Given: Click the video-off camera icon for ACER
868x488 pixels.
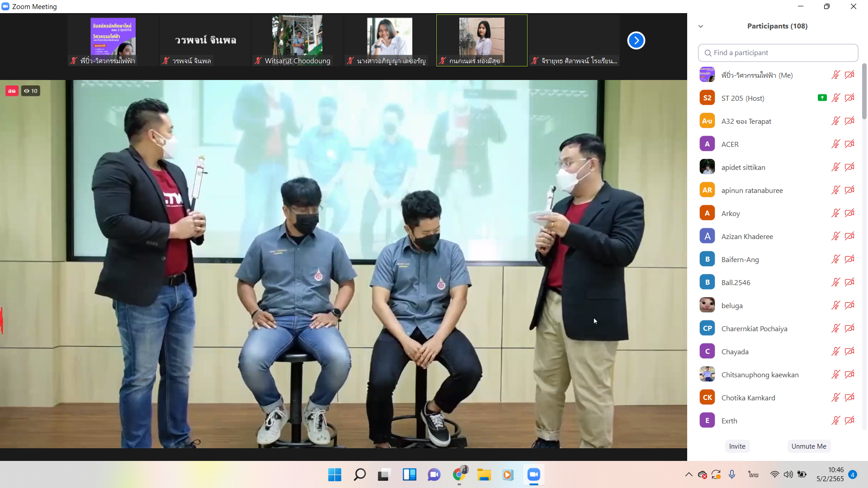Looking at the screenshot, I should [x=849, y=144].
